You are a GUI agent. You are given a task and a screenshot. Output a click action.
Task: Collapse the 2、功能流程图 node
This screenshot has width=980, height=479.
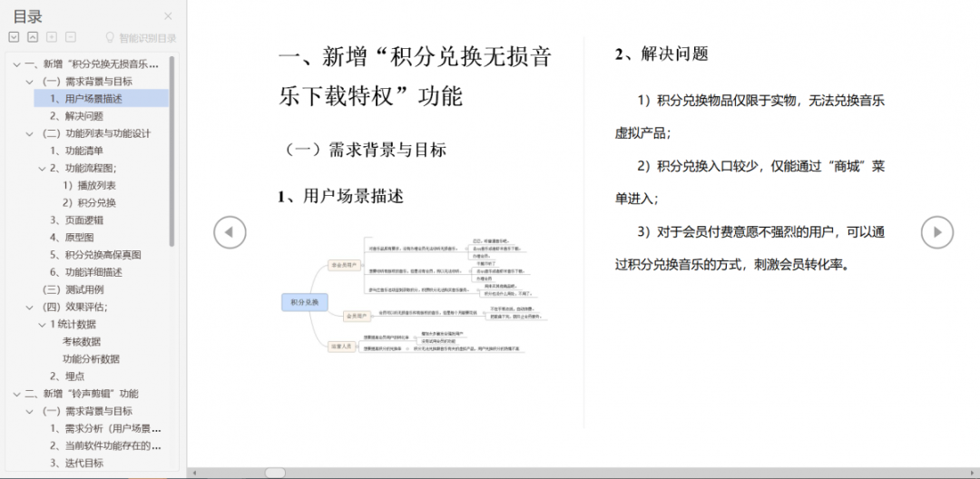(x=42, y=168)
